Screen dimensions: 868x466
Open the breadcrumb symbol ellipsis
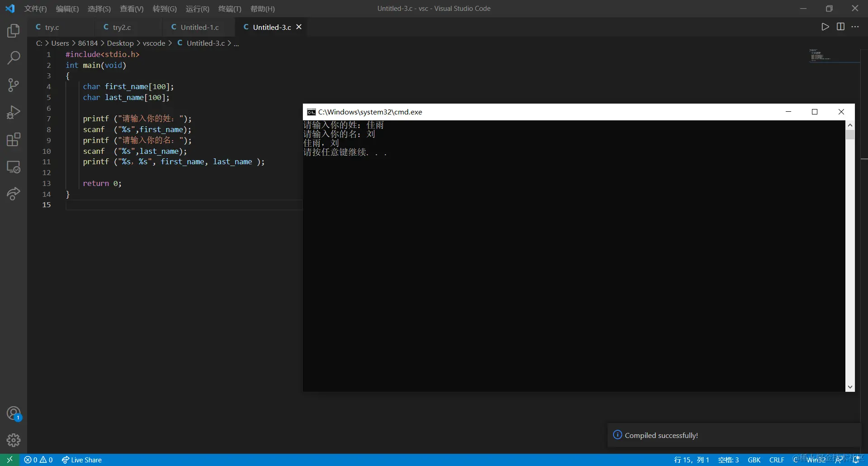click(236, 43)
